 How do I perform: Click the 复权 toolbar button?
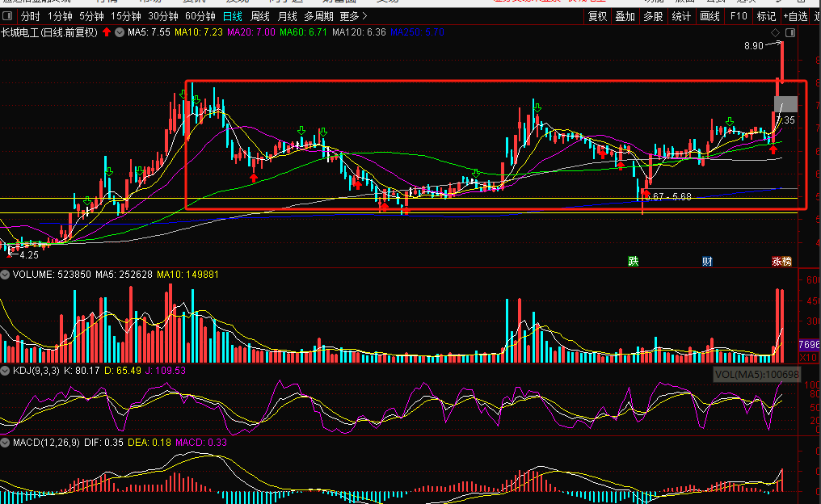(x=597, y=16)
